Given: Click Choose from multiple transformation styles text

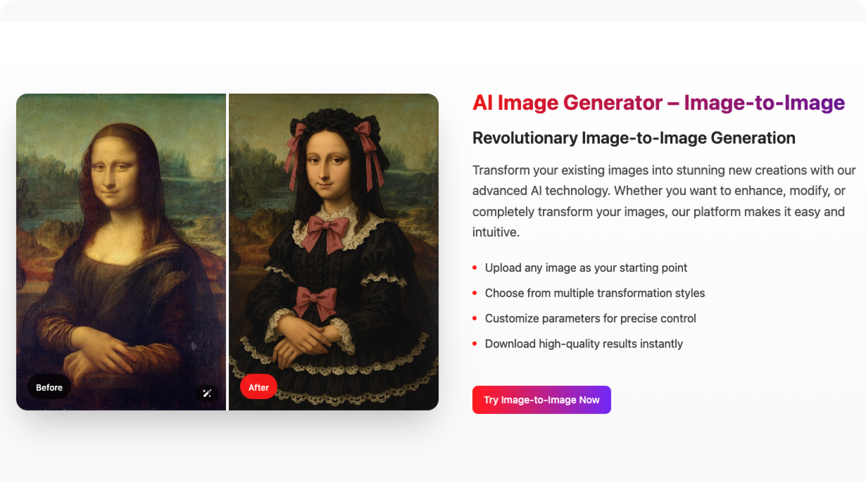Looking at the screenshot, I should (x=595, y=293).
